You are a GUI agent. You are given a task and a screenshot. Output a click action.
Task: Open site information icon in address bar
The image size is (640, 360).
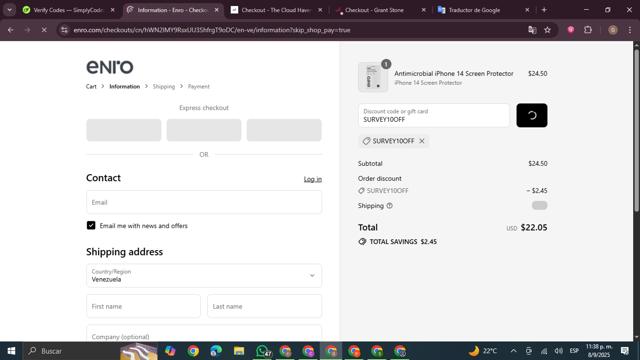64,30
